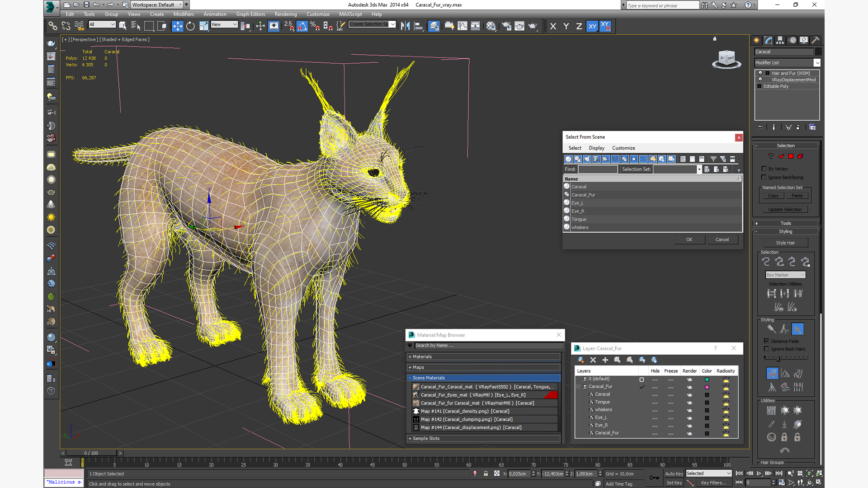Viewport: 868px width, 488px height.
Task: Activate the Select and Link tool
Action: pyautogui.click(x=53, y=26)
